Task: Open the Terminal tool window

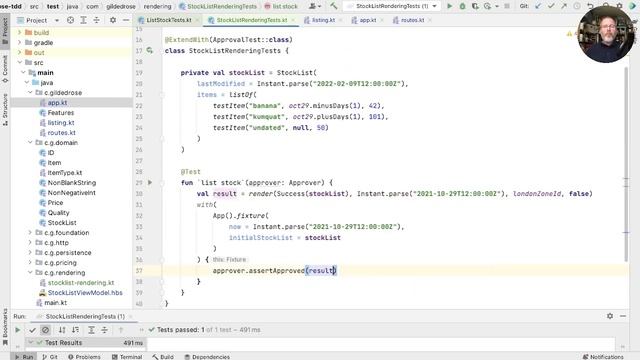Action: [127, 357]
